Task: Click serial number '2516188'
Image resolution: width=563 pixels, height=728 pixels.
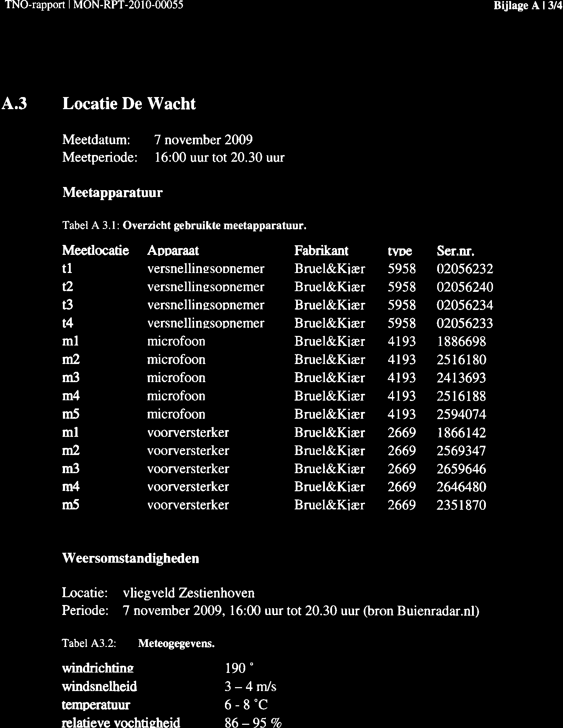Action: pos(461,396)
